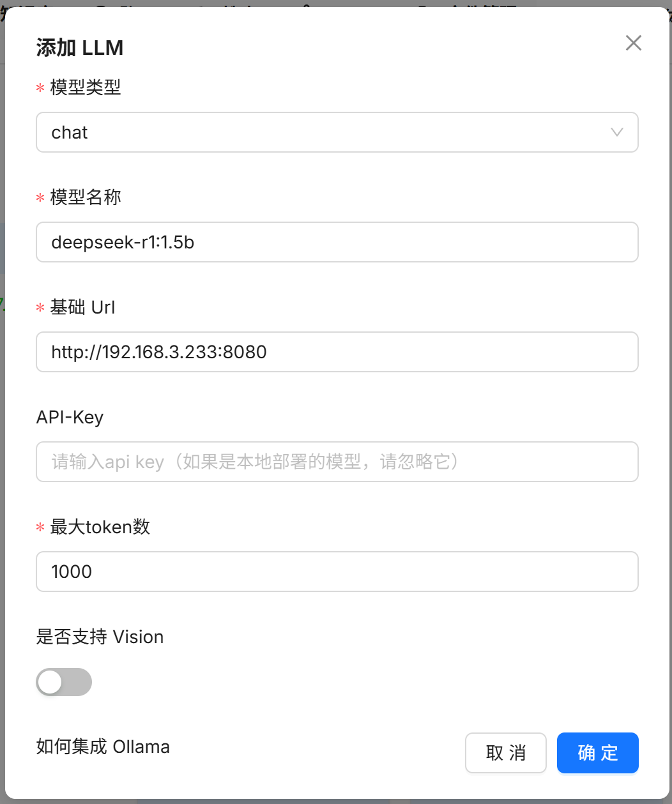Click the 基础 Url field label

point(83,307)
